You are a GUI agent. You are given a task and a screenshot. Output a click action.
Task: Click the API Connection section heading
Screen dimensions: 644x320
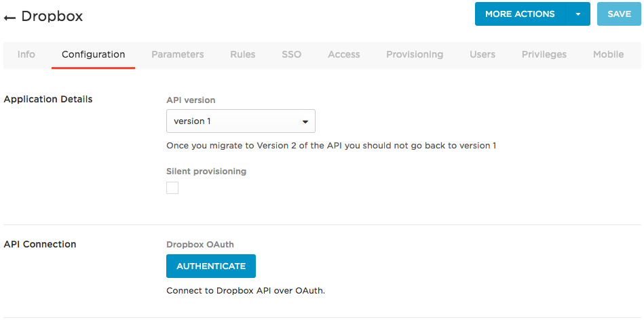tap(40, 244)
